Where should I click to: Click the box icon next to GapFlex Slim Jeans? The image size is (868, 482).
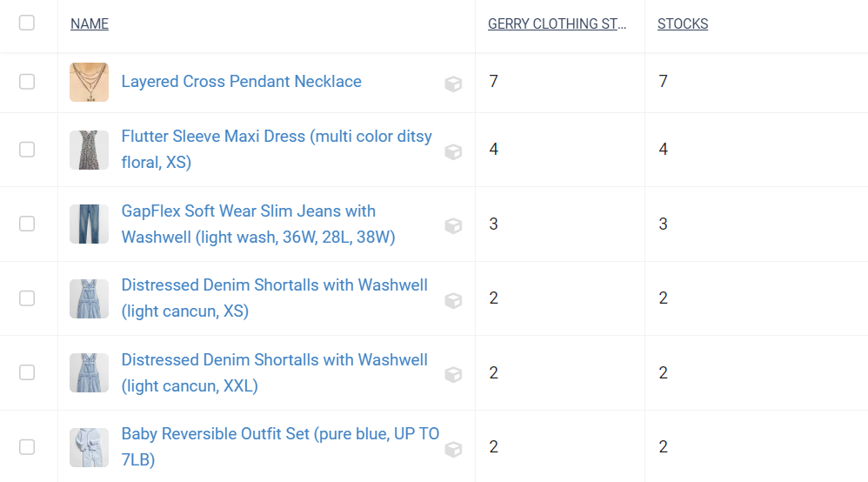tap(453, 225)
